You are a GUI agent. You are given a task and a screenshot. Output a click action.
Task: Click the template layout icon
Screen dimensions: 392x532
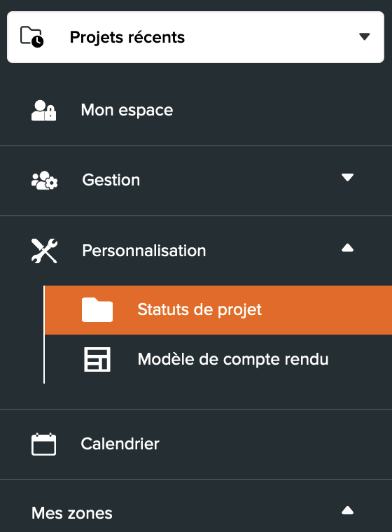click(x=97, y=359)
